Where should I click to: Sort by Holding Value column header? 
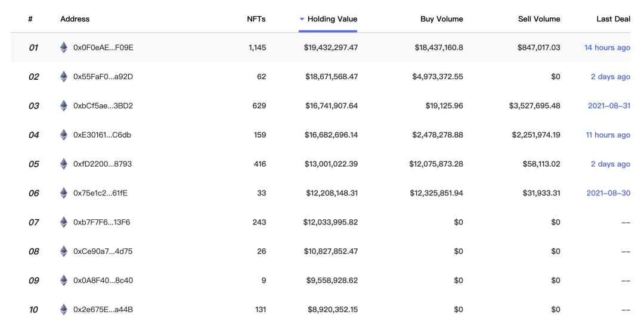pyautogui.click(x=332, y=19)
